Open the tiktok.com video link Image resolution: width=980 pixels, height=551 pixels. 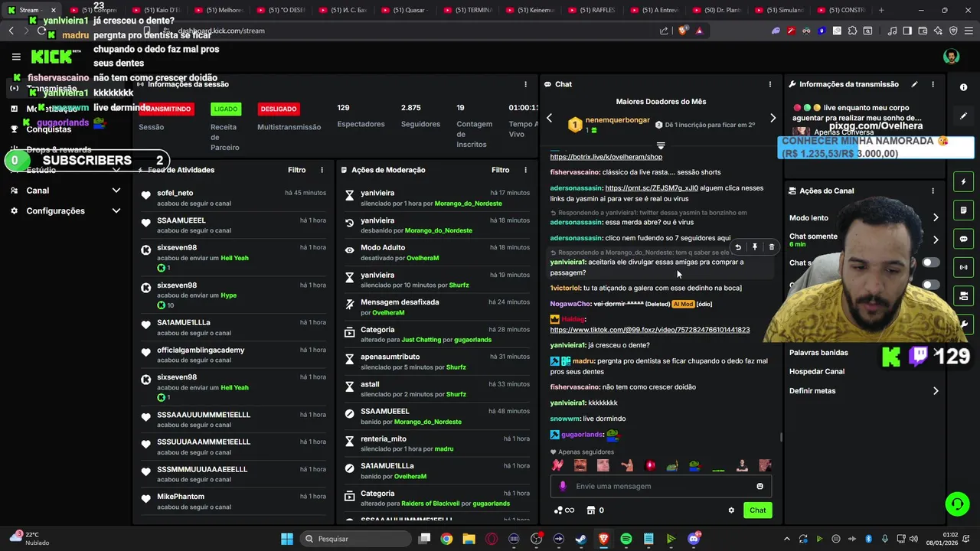pos(650,330)
